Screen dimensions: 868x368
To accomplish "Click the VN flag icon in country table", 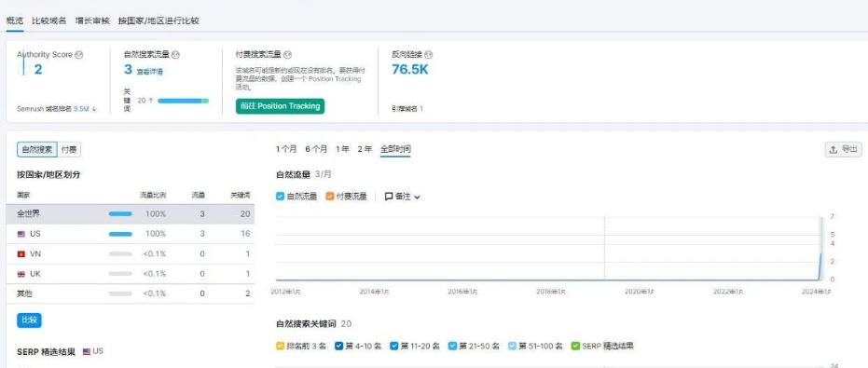I will click(21, 254).
